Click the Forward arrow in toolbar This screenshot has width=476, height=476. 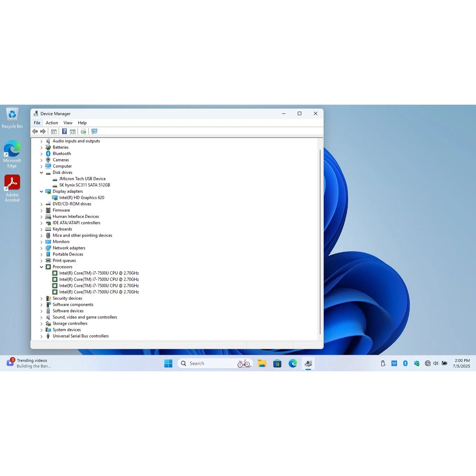point(43,131)
